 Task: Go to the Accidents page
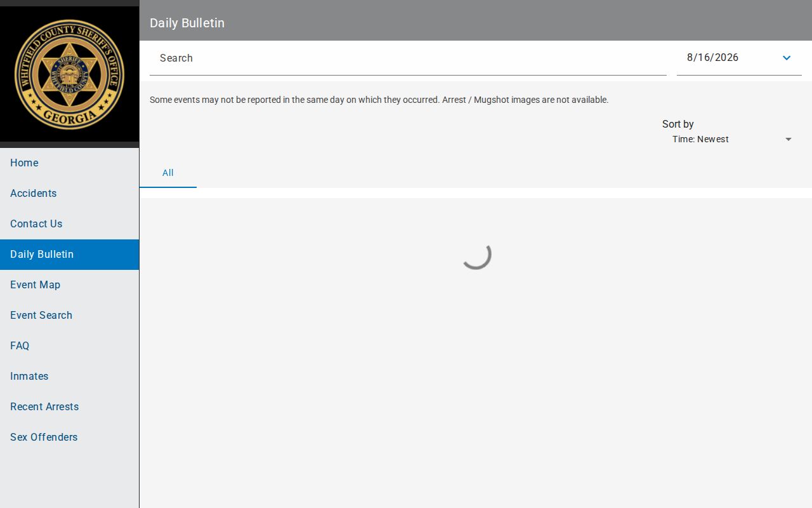point(69,194)
